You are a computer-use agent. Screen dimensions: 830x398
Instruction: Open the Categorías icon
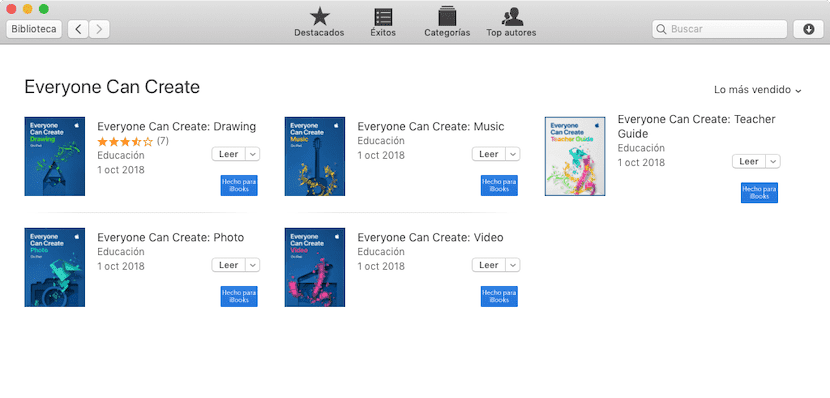[x=447, y=16]
